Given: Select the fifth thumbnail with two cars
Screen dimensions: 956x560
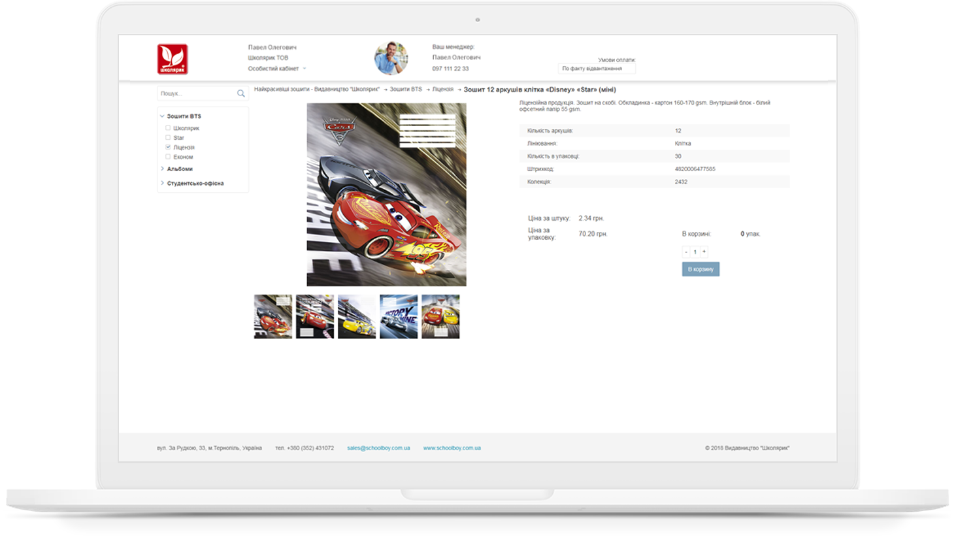Looking at the screenshot, I should [x=440, y=316].
